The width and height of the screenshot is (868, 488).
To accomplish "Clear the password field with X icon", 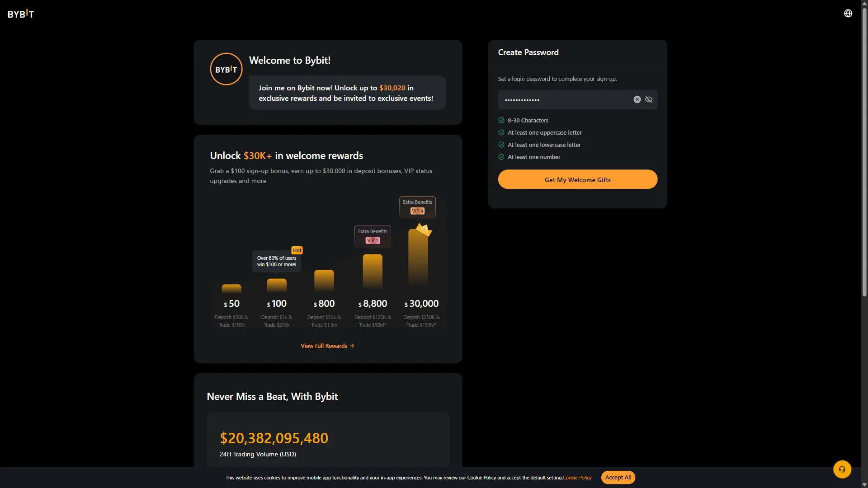I will (637, 99).
